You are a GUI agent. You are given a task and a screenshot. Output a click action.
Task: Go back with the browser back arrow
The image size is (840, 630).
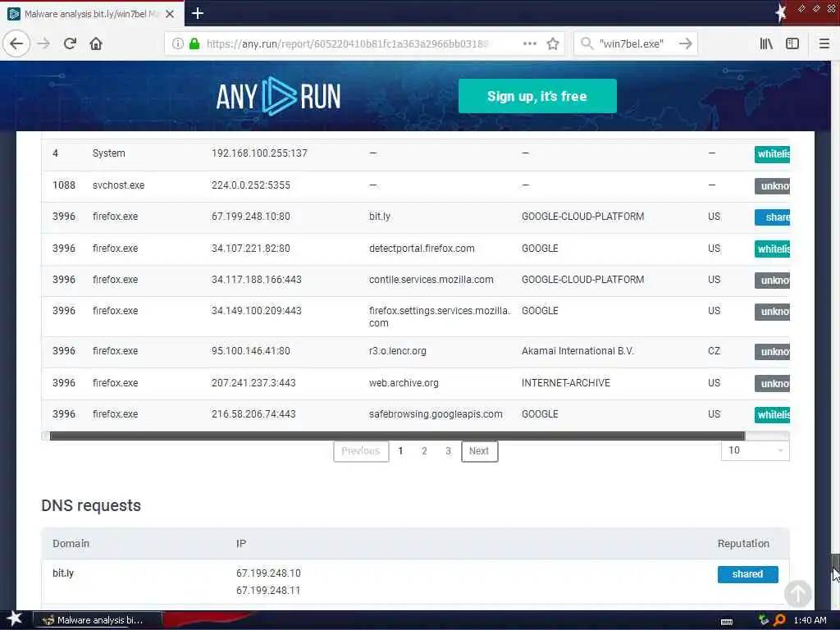[16, 44]
